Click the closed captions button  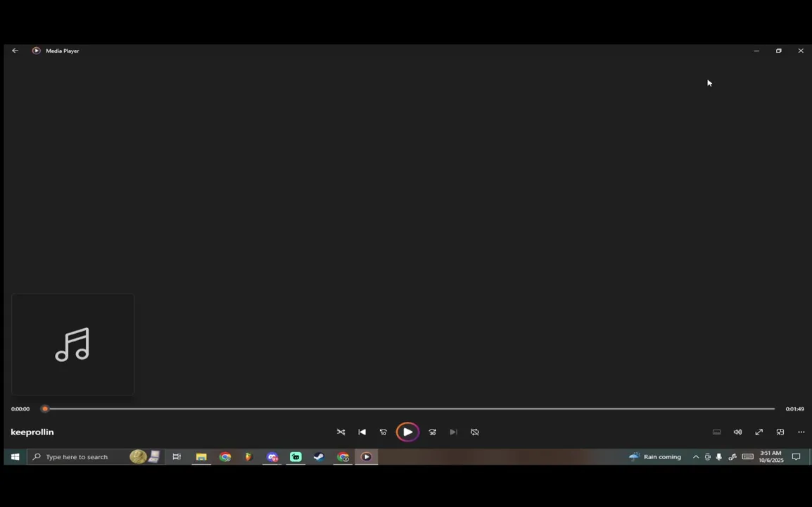click(717, 432)
